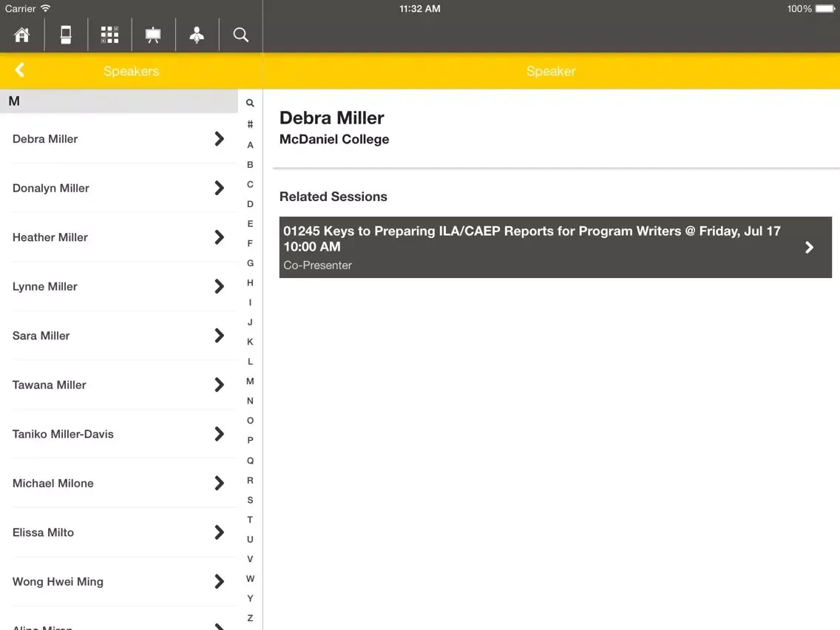Jump to letter T in index
This screenshot has width=840, height=630.
[250, 520]
